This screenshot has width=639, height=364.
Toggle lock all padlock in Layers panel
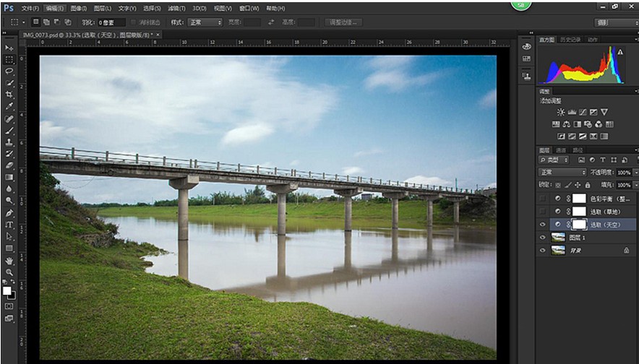pyautogui.click(x=588, y=186)
